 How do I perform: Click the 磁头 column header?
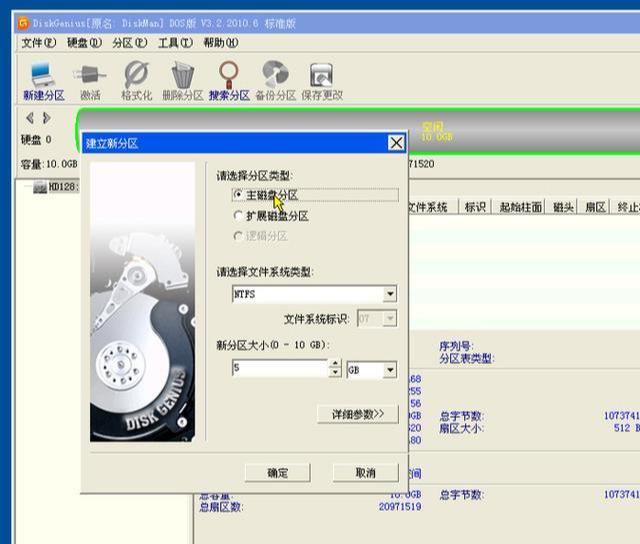[x=563, y=207]
